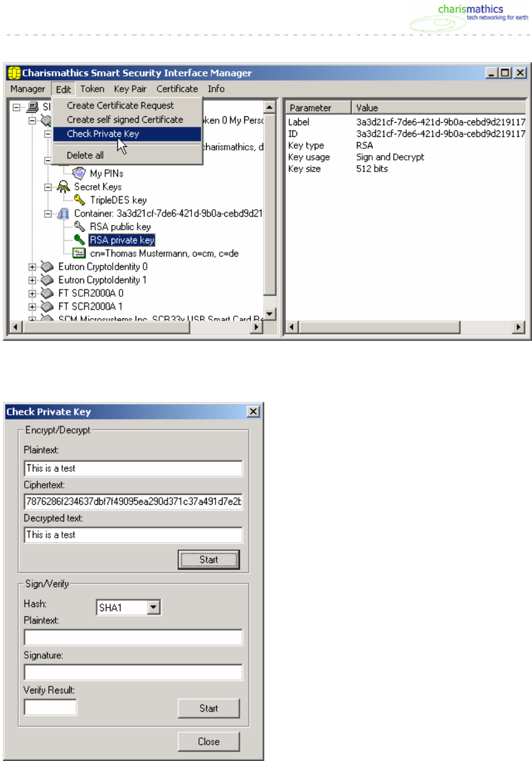
Task: Click the Parameter column header
Action: click(x=318, y=108)
